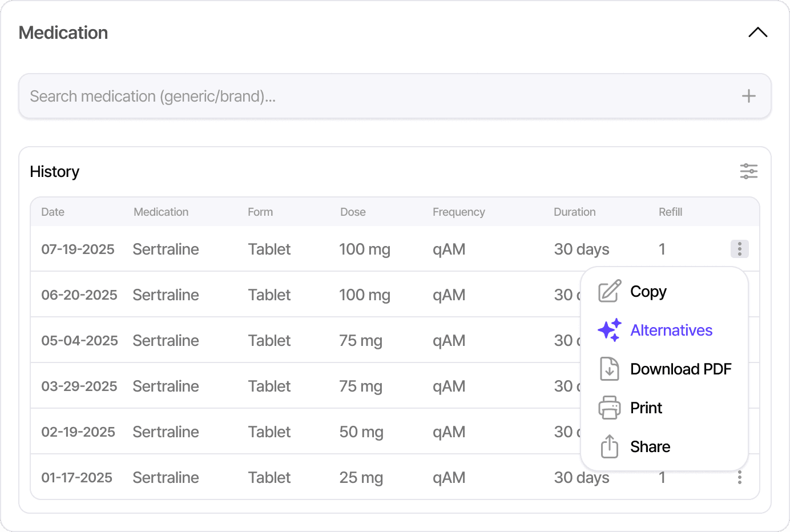
Task: Select the 02-19-2025 Sertraline 50 mg row
Action: [x=166, y=432]
